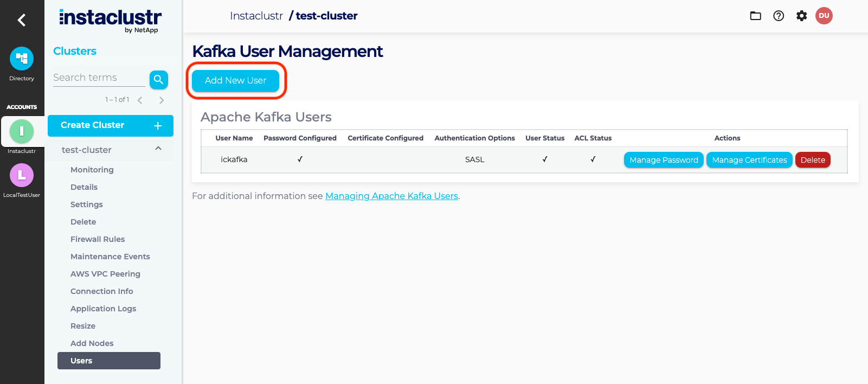
Task: Open the Managing Apache Kafka Users link
Action: coord(391,196)
